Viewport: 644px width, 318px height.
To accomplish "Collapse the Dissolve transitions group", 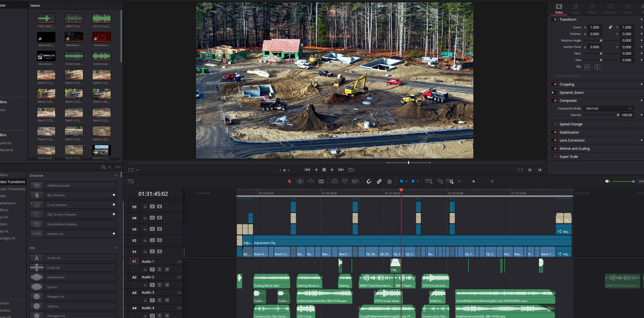I will [x=116, y=176].
